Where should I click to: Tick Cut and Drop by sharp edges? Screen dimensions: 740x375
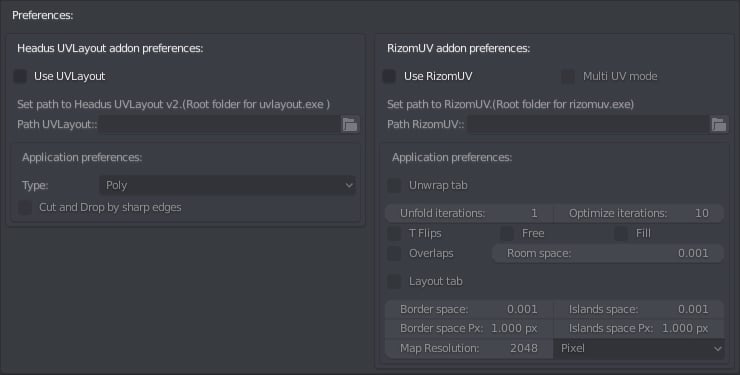pos(25,207)
